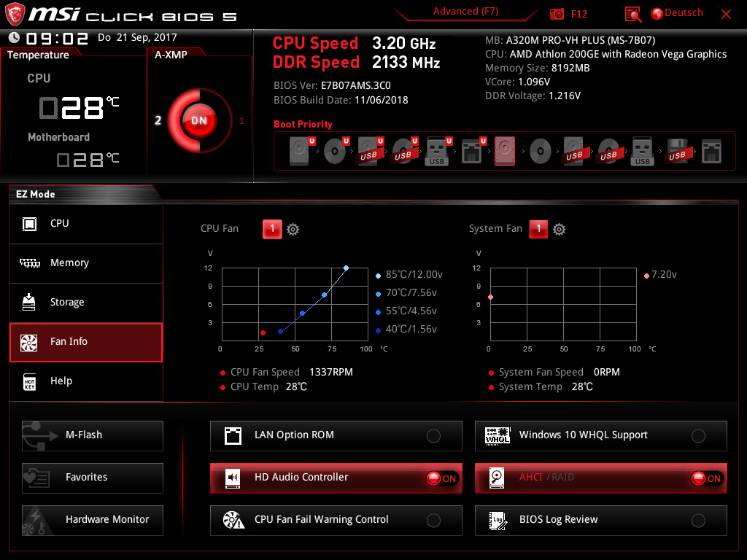Open the BIOS search magnifier icon
This screenshot has width=747, height=560.
(x=632, y=15)
